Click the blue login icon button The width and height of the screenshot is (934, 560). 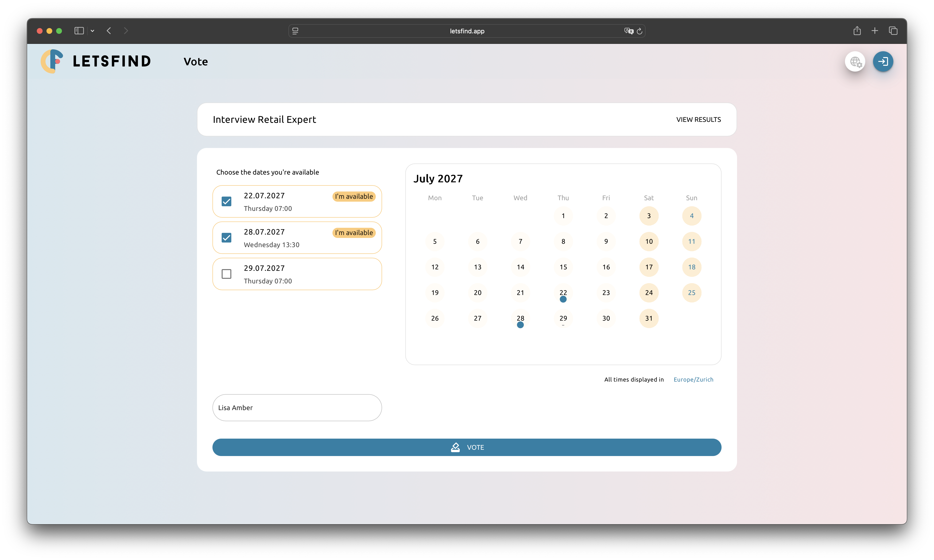pyautogui.click(x=883, y=61)
